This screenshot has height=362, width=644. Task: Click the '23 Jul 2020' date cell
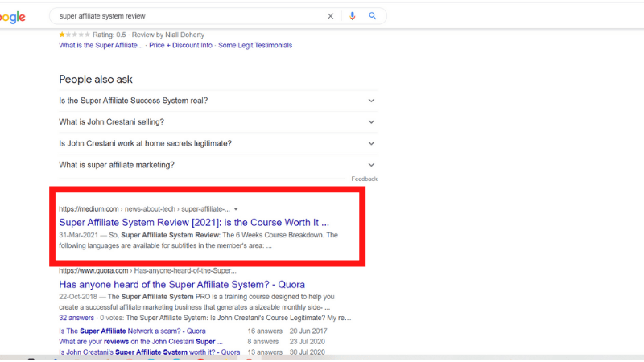pos(308,341)
